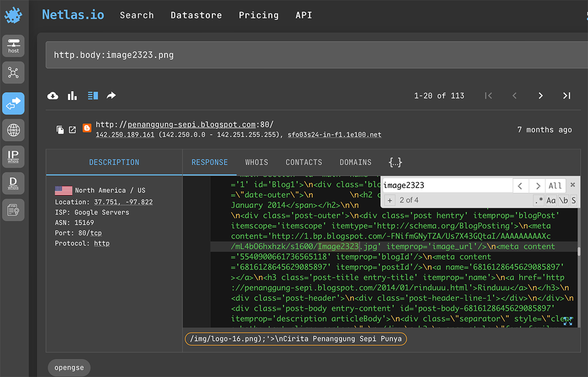
Task: Go to next results page
Action: coord(540,95)
